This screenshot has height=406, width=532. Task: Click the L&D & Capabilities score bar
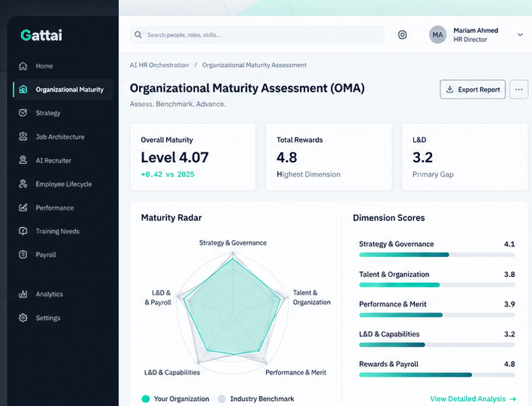click(437, 345)
